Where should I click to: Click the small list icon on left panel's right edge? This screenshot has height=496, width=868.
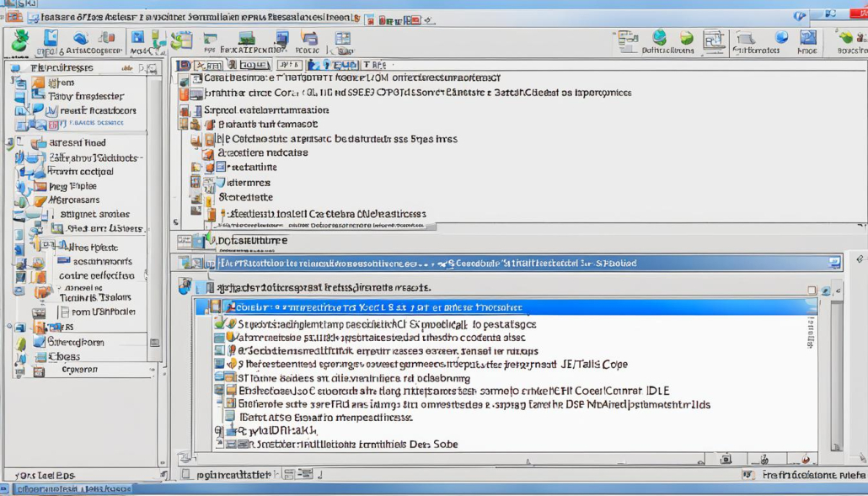[x=154, y=343]
